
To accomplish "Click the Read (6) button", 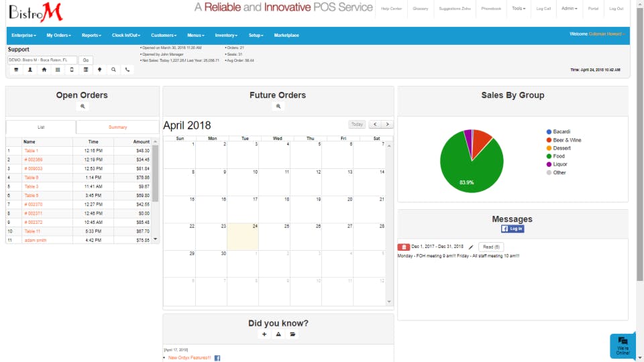I will [x=491, y=247].
